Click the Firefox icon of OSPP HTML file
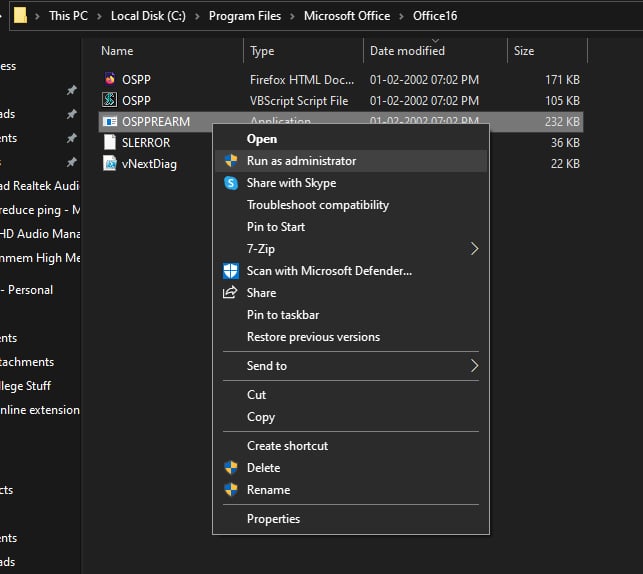Screen dimensions: 643x574 coord(110,78)
